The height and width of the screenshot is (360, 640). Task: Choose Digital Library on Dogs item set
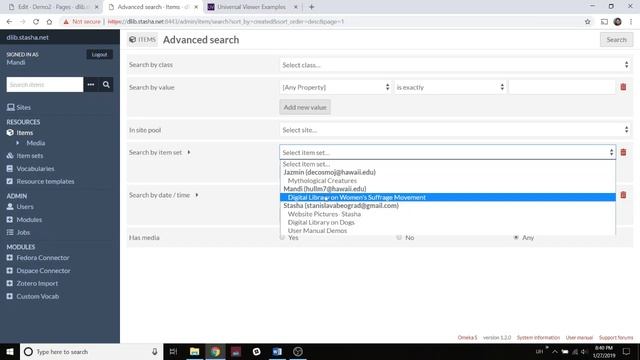coord(448,222)
